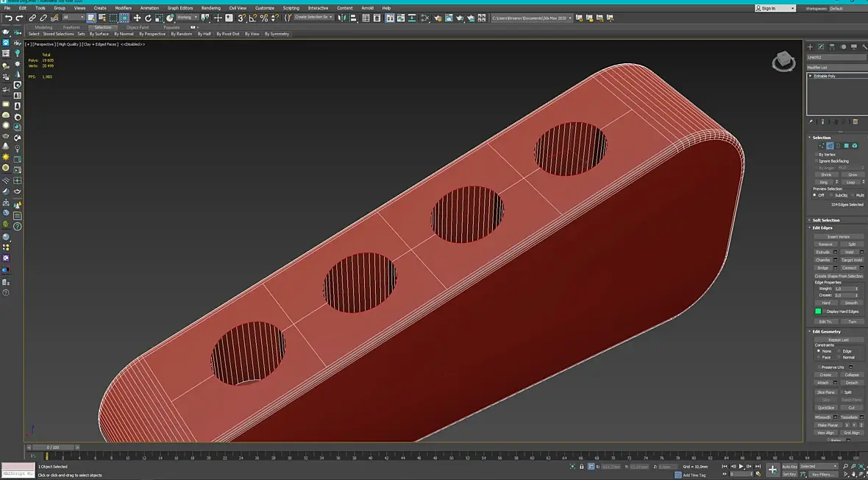Select the Move transform tool
Screen dimensions: 868x480
pos(137,18)
